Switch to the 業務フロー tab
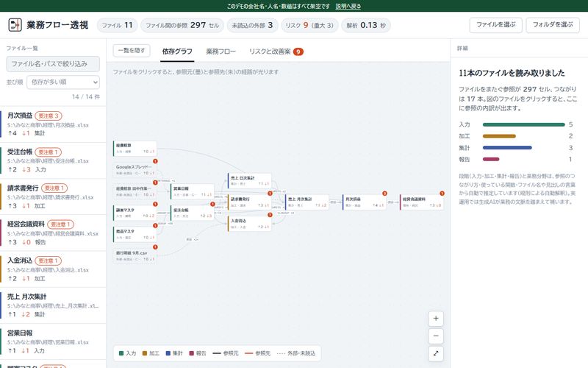This screenshot has height=368, width=588. 220,52
